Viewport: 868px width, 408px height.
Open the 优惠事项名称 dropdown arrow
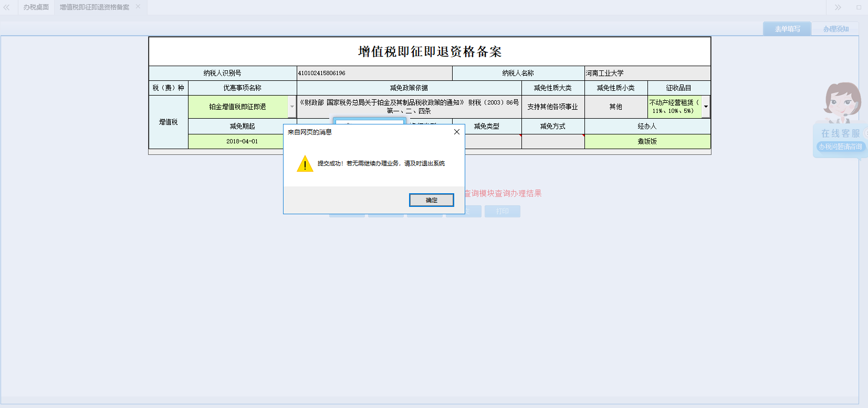292,107
